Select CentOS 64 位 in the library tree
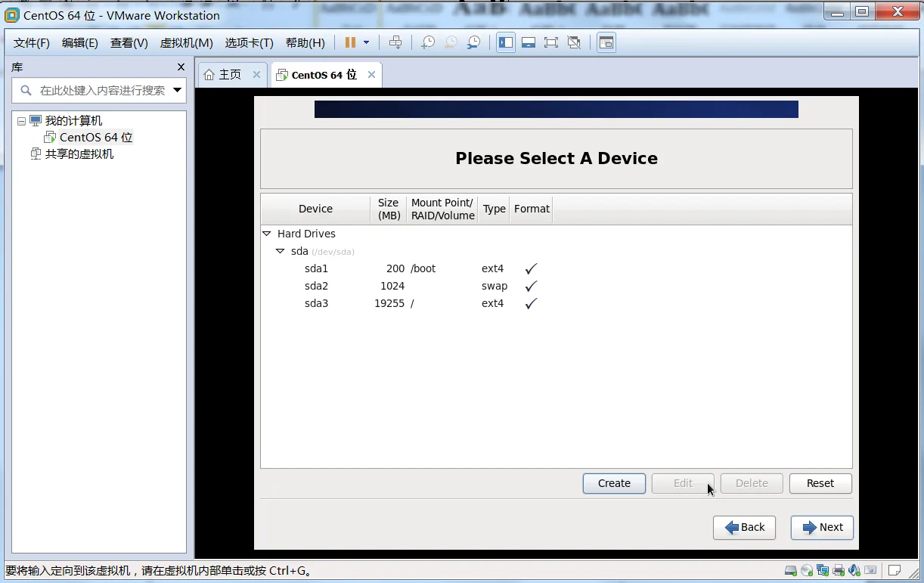Image resolution: width=924 pixels, height=583 pixels. [x=96, y=138]
